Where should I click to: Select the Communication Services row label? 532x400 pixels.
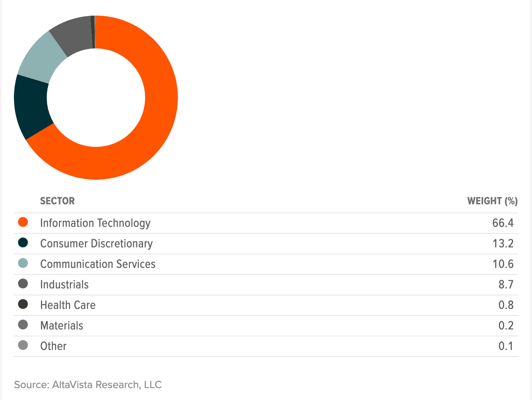pyautogui.click(x=98, y=264)
